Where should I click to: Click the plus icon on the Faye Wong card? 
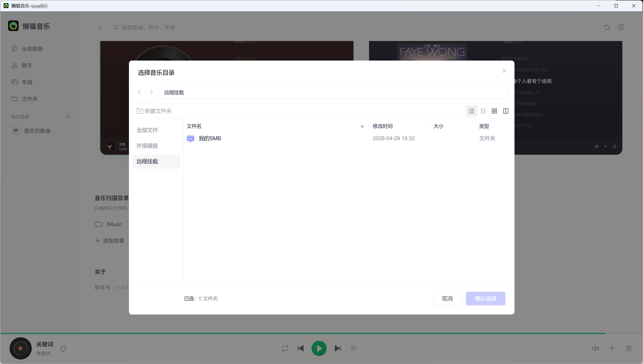pos(605,147)
